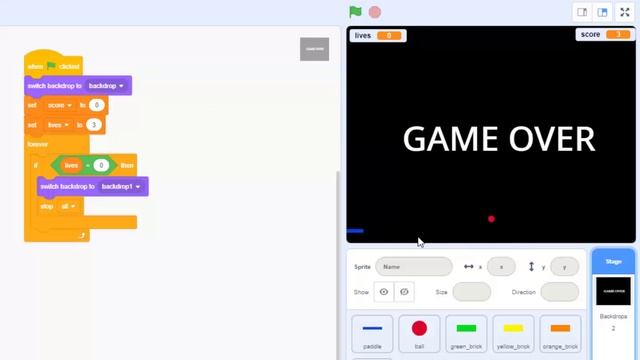This screenshot has width=640, height=360.
Task: Click the sprite Size field
Action: [x=471, y=292]
